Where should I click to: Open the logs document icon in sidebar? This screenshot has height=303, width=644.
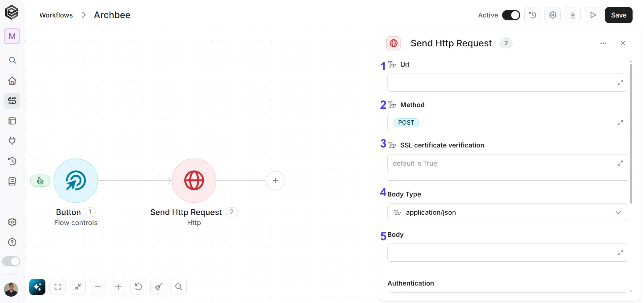(x=12, y=181)
